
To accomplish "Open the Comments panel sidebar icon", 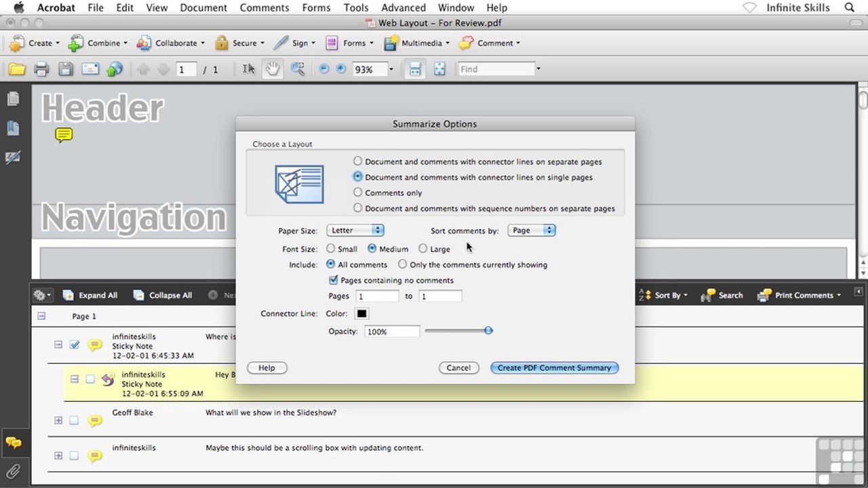I will 13,443.
